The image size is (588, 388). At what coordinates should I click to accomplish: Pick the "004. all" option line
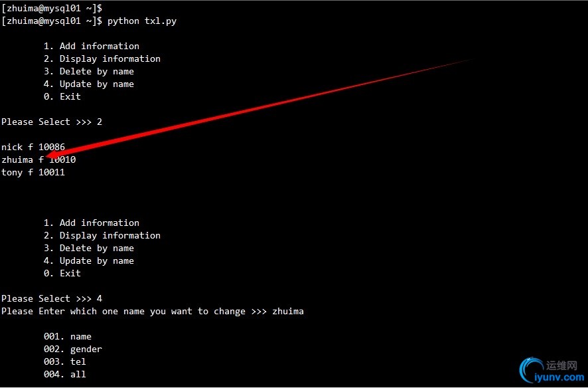[64, 374]
